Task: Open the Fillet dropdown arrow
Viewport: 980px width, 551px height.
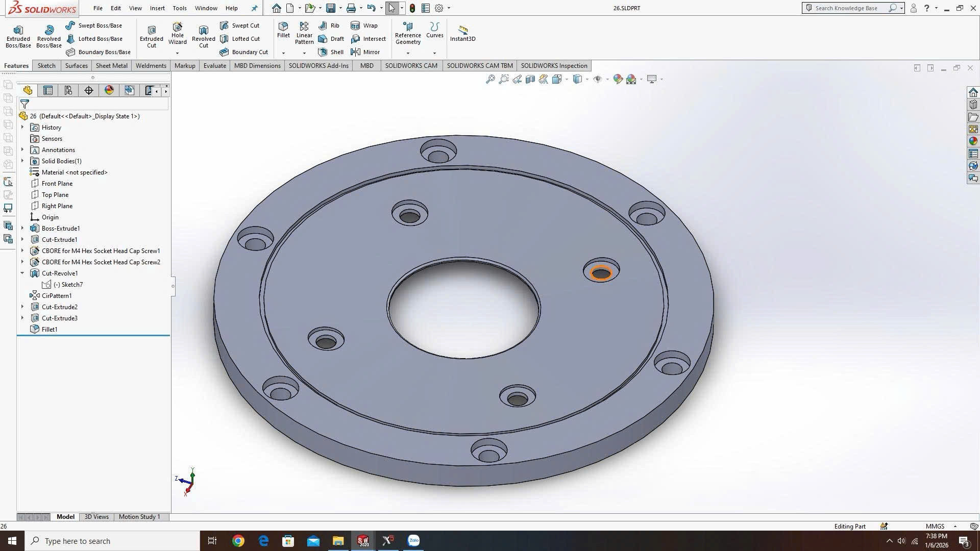Action: tap(283, 53)
